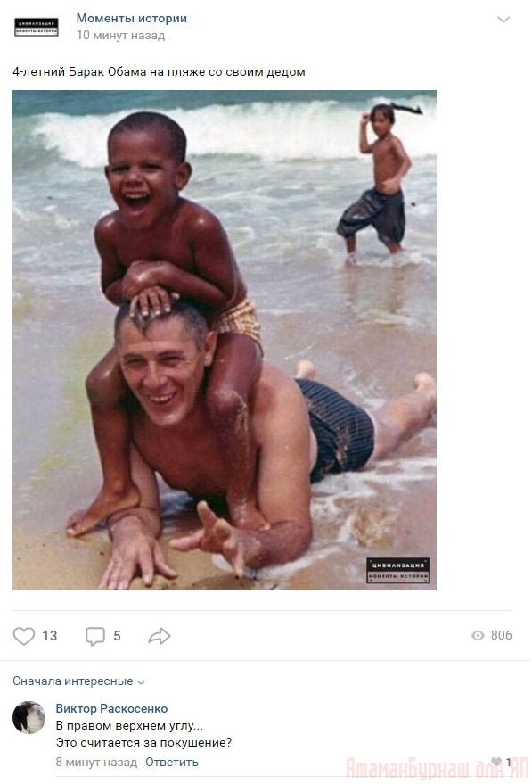Viewport: 532px width, 784px height.
Task: Open comments via the speech bubble icon
Action: tap(95, 636)
